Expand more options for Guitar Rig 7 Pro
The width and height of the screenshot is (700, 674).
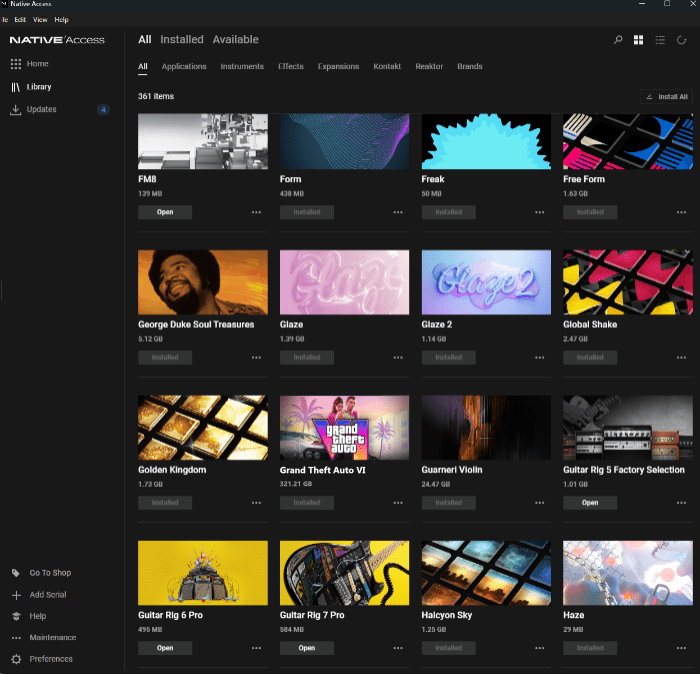(x=398, y=648)
